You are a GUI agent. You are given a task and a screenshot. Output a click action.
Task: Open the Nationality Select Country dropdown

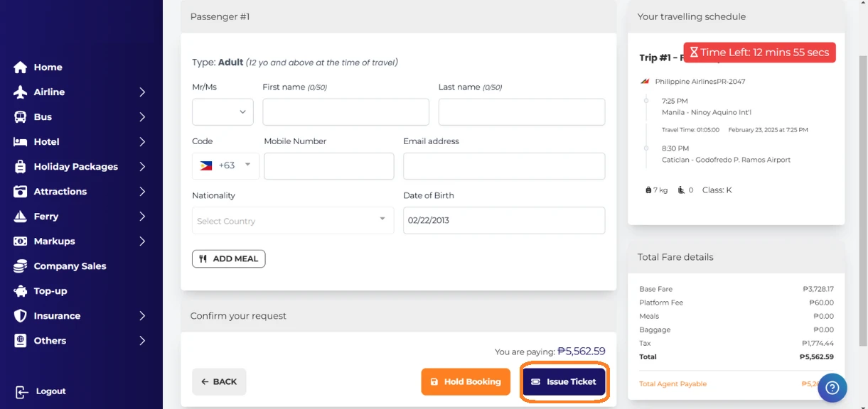point(292,220)
